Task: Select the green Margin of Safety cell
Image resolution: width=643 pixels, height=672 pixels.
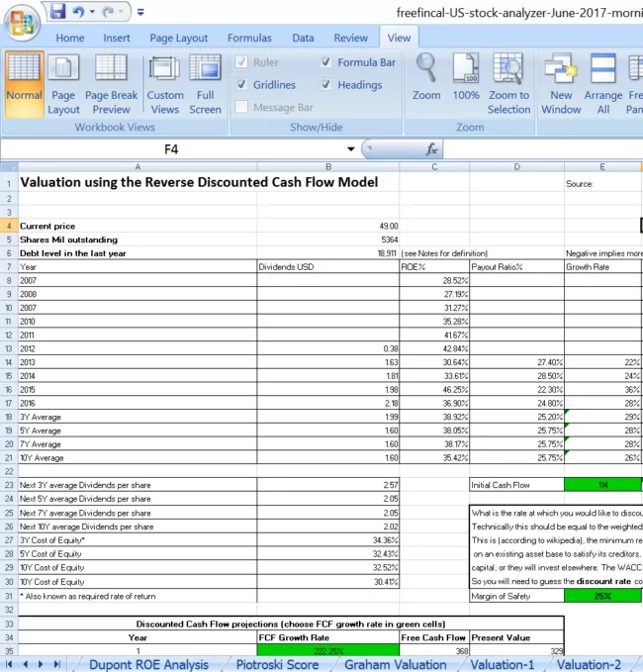Action: tap(601, 597)
